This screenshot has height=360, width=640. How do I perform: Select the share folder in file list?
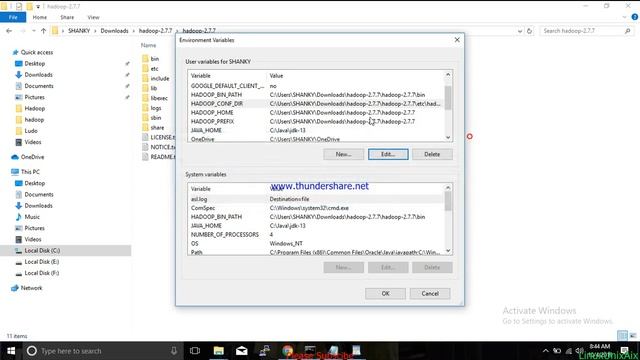pyautogui.click(x=157, y=127)
